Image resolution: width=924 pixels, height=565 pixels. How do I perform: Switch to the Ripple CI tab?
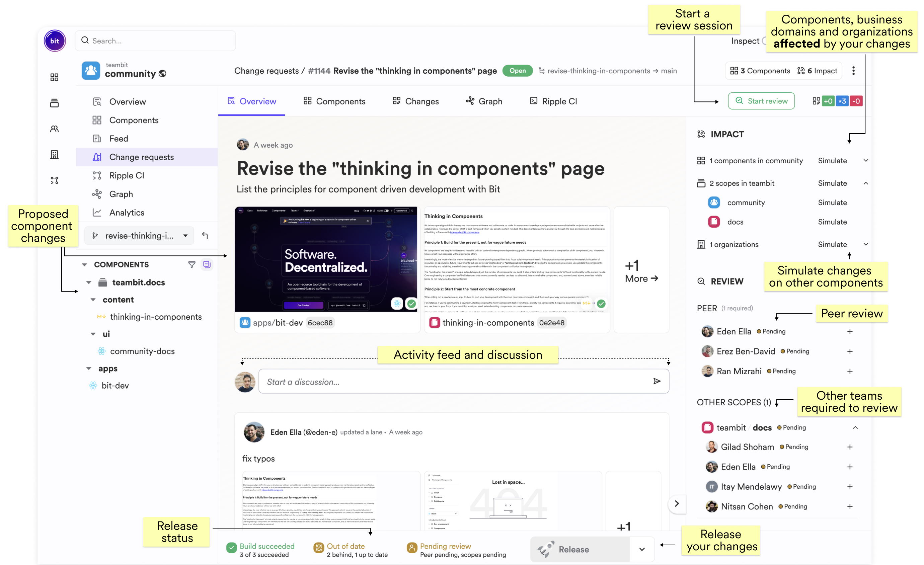click(553, 101)
